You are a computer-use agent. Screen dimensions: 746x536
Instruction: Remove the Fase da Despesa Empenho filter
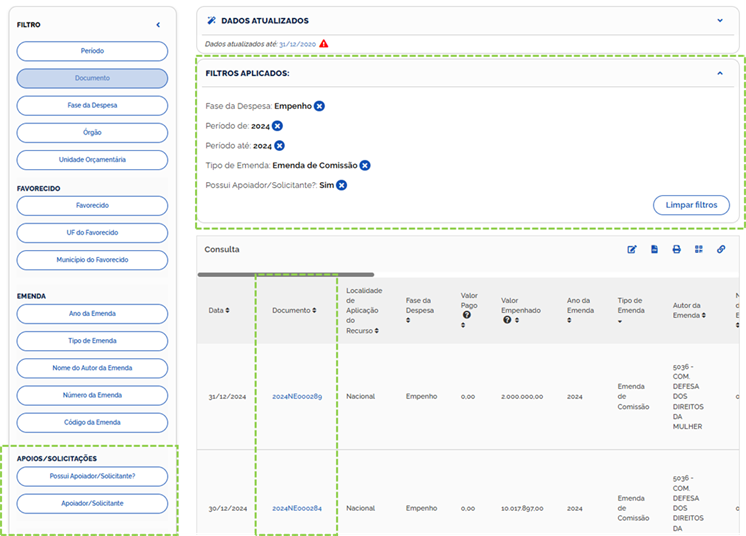[x=319, y=106]
